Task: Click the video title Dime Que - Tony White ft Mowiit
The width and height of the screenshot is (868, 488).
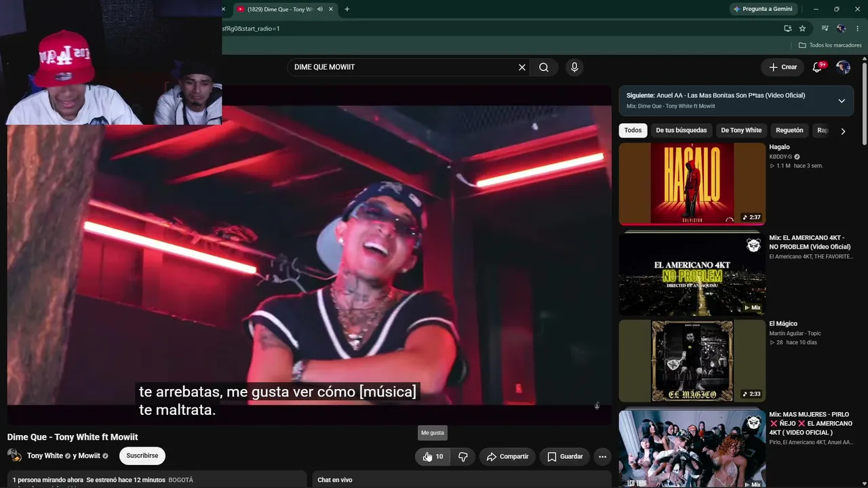Action: coord(73,437)
